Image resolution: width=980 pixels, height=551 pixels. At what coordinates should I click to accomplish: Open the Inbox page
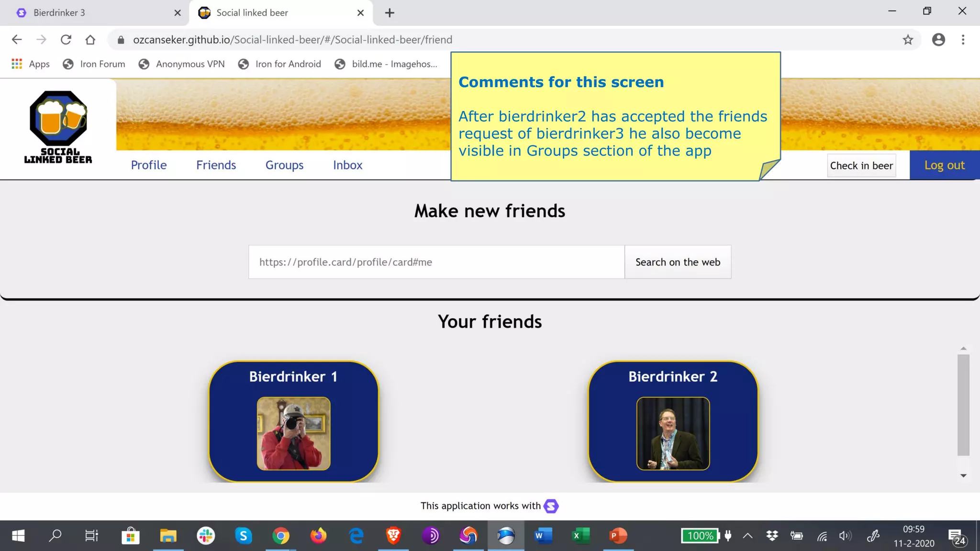click(x=348, y=165)
